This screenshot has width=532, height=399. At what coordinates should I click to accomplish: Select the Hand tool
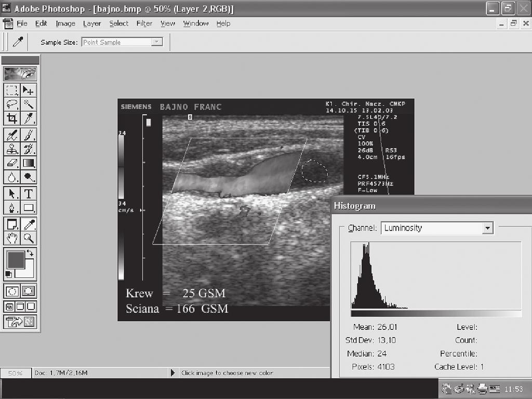click(12, 238)
